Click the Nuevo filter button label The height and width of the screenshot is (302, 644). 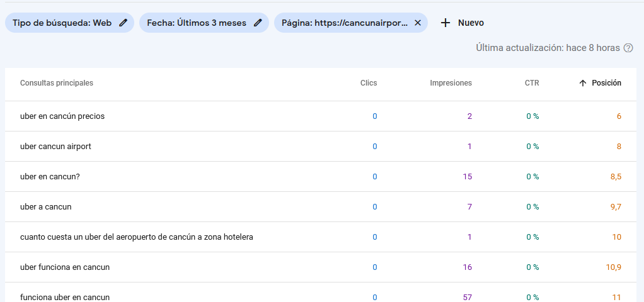click(x=471, y=23)
